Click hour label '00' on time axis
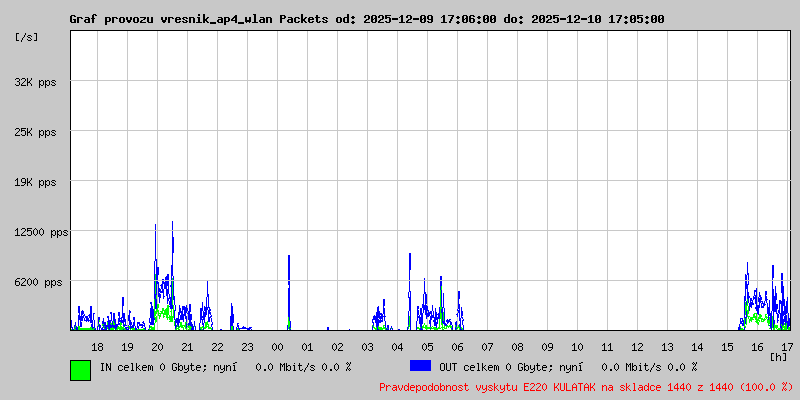Image resolution: width=800 pixels, height=400 pixels. 278,347
